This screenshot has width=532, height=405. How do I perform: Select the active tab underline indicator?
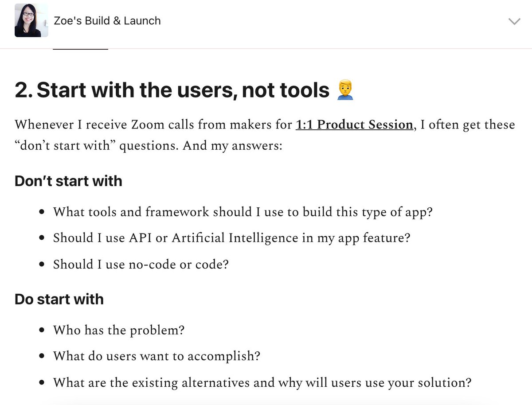pos(80,48)
